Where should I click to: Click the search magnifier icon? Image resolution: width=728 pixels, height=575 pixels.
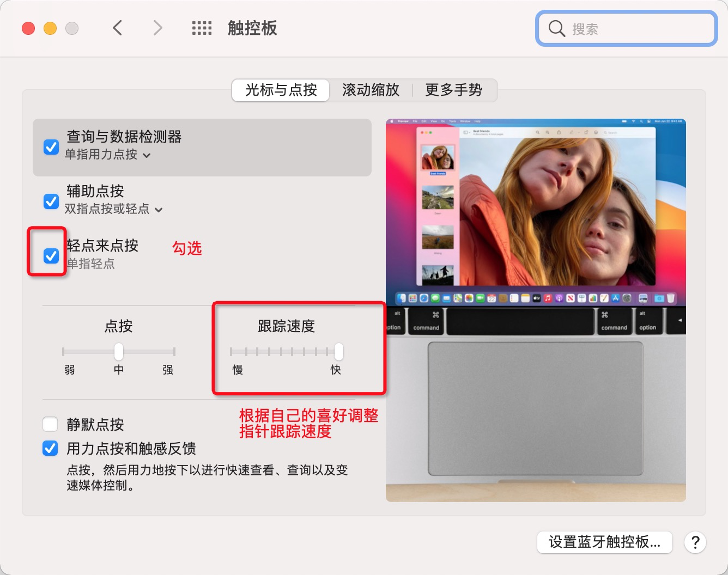tap(556, 28)
